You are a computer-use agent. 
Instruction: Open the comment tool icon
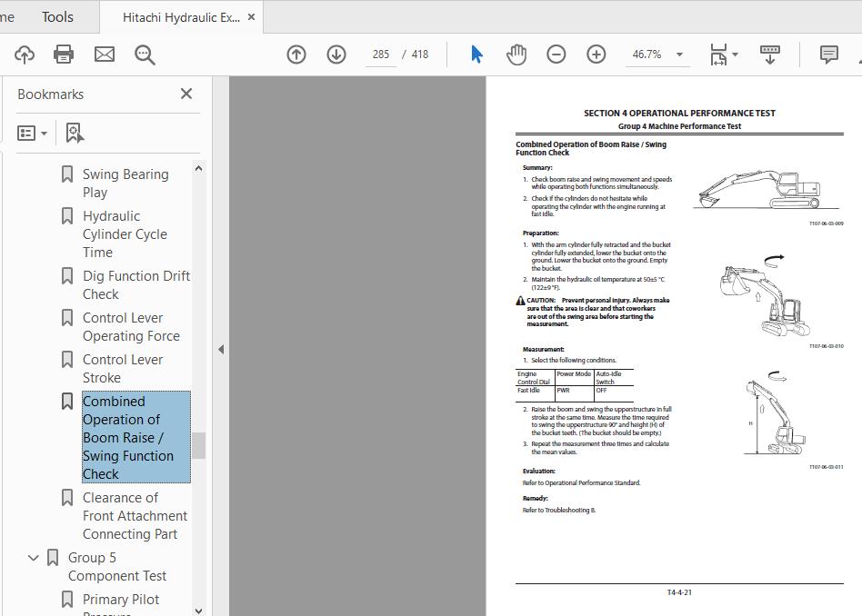pyautogui.click(x=828, y=55)
